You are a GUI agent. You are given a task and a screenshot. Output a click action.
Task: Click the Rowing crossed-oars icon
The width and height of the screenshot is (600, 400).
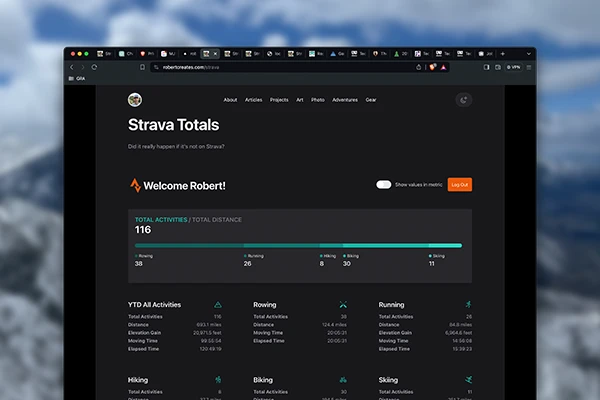click(x=343, y=305)
